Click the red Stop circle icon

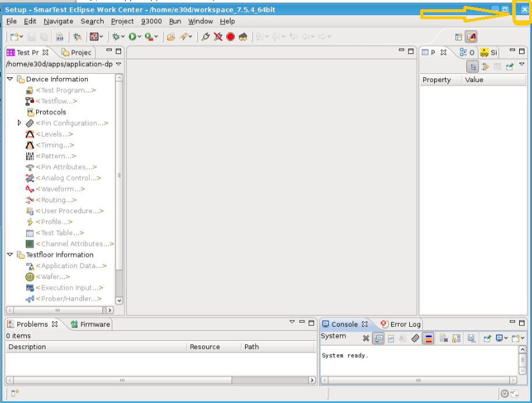pyautogui.click(x=230, y=37)
